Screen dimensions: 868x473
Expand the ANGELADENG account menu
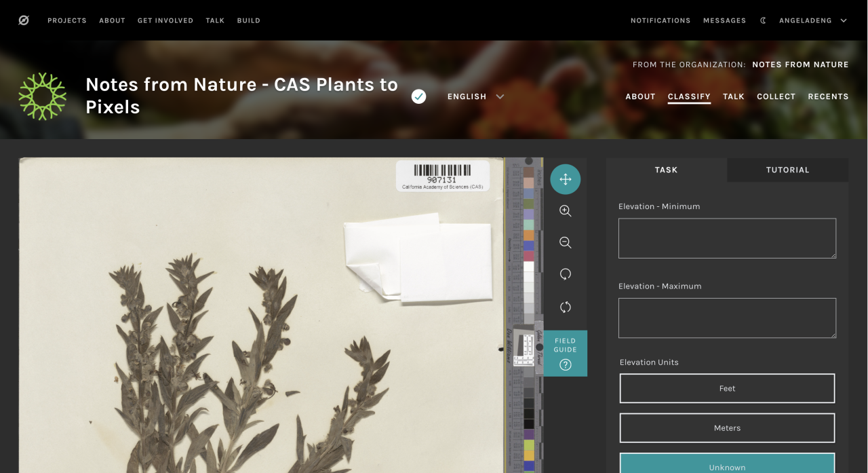[x=813, y=20]
